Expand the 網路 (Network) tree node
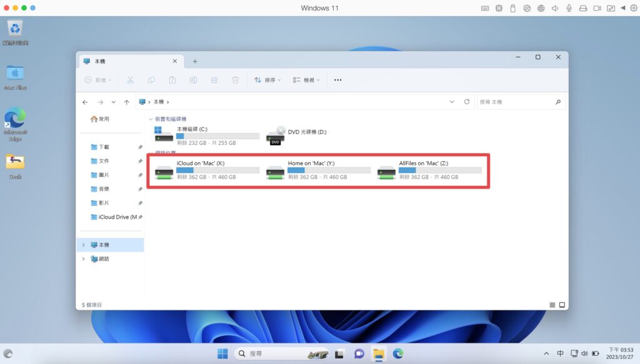This screenshot has width=640, height=364. (83, 259)
